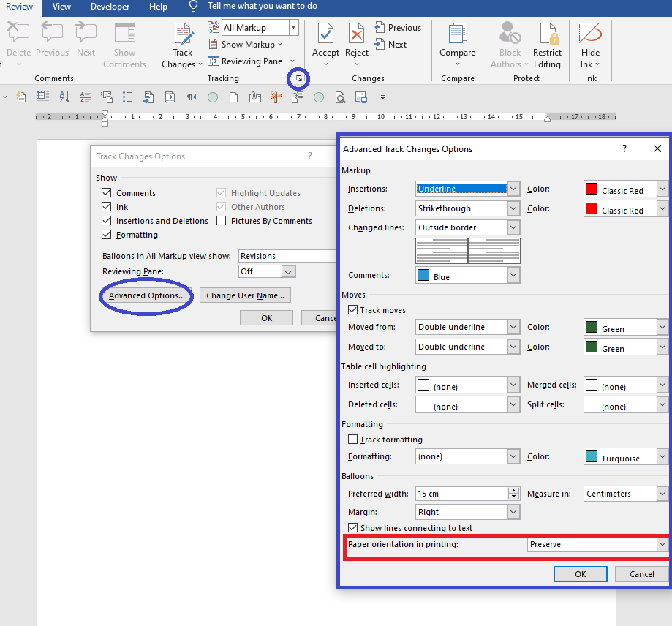Screen dimensions: 672x626
Task: Uncheck the Comments checkbox
Action: [x=106, y=193]
